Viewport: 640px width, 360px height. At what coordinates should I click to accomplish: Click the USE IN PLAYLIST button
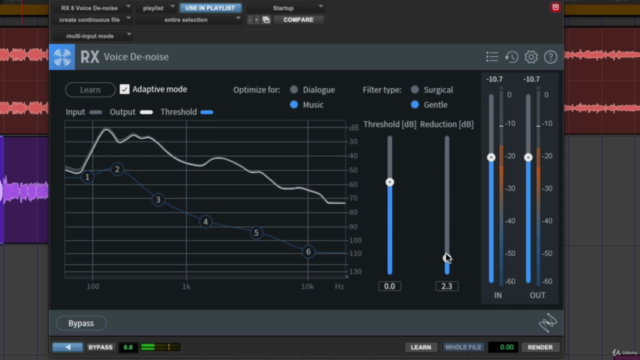tap(210, 8)
